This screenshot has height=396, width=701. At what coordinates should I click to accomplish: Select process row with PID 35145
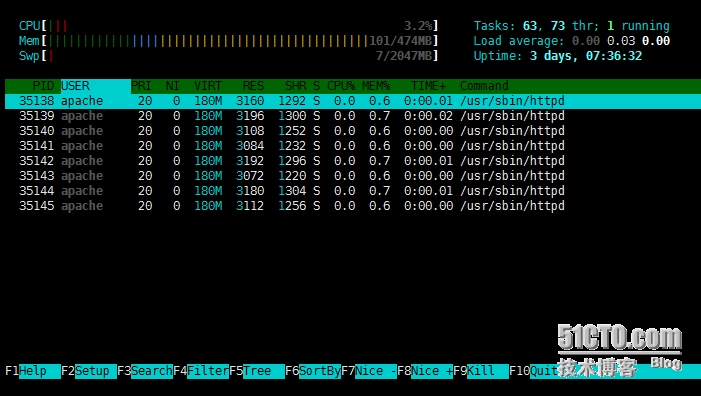(353, 206)
